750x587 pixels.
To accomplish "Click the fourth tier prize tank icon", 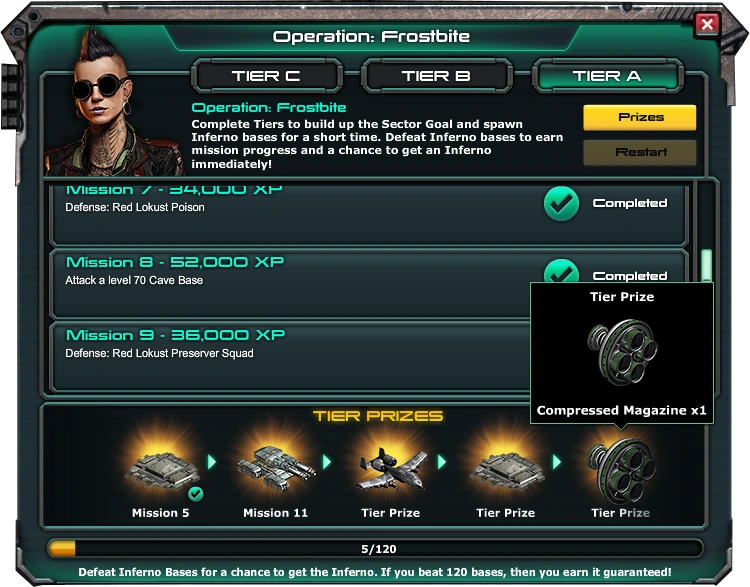I will [505, 470].
